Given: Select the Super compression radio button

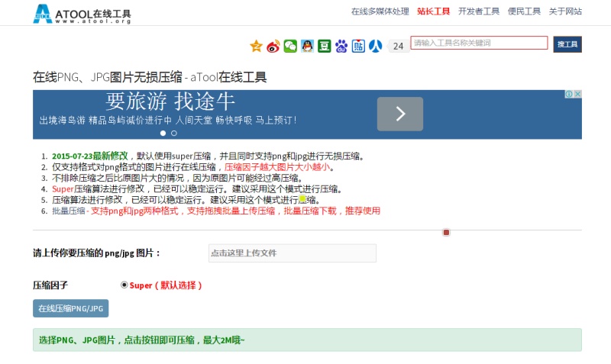Looking at the screenshot, I should [124, 285].
